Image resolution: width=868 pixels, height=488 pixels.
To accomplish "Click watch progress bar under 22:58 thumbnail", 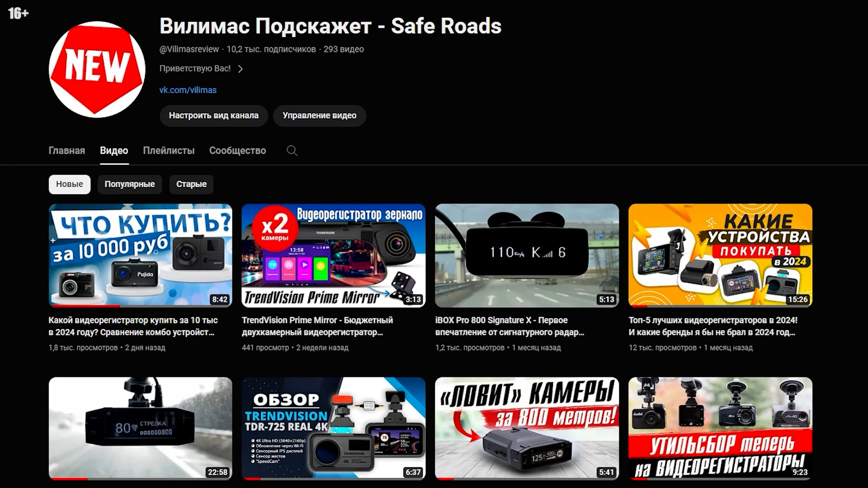I will coord(141,479).
